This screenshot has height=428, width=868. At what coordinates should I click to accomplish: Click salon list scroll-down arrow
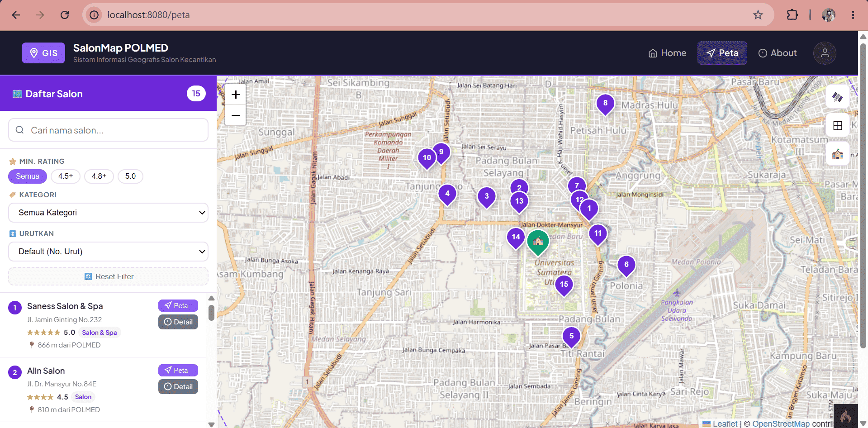pyautogui.click(x=211, y=424)
